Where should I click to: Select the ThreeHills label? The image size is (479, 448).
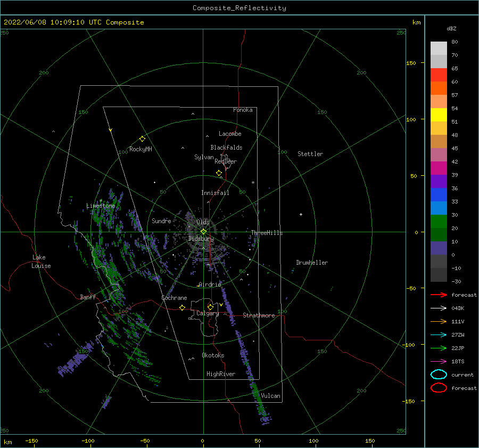point(267,233)
